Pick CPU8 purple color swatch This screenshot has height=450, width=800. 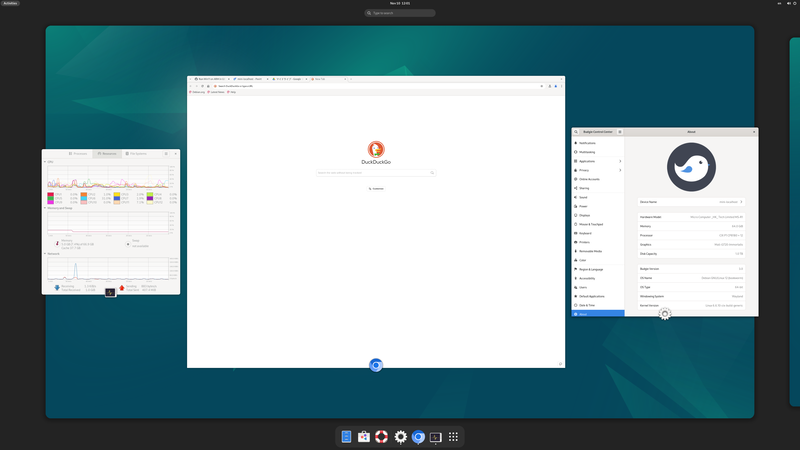pyautogui.click(x=150, y=198)
